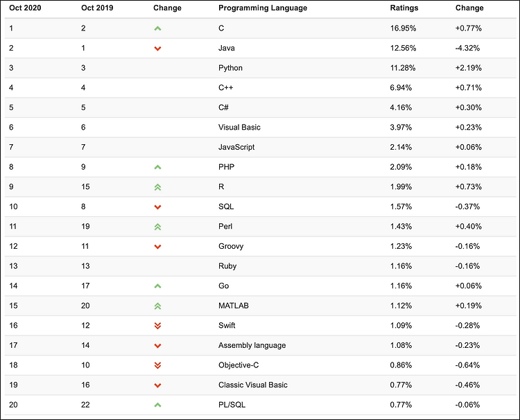The width and height of the screenshot is (520, 420).
Task: Click the double red down arrow for Swift
Action: coord(157,326)
